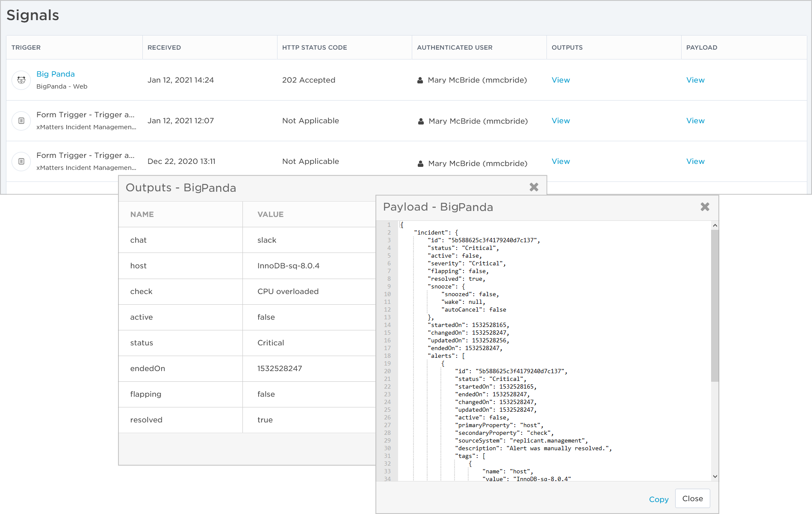Screen dimensions: 812x514
Task: View payload for the Jan 12 12:07 signal
Action: pos(695,121)
